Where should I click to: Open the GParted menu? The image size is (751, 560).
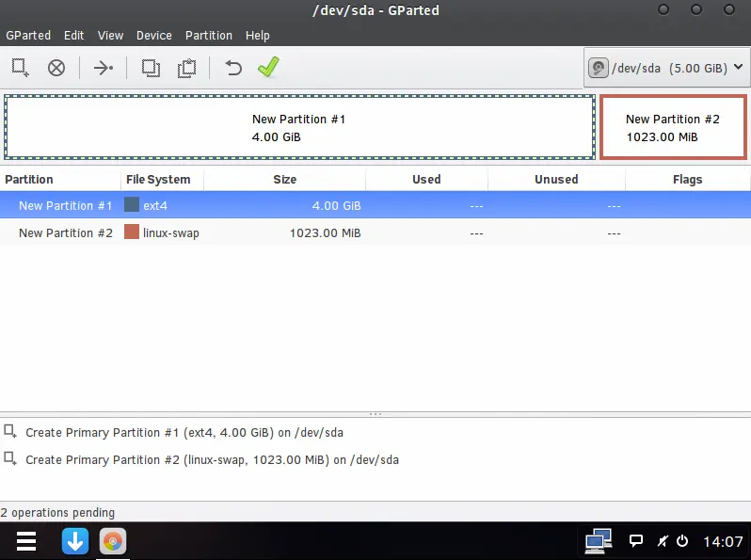point(28,36)
